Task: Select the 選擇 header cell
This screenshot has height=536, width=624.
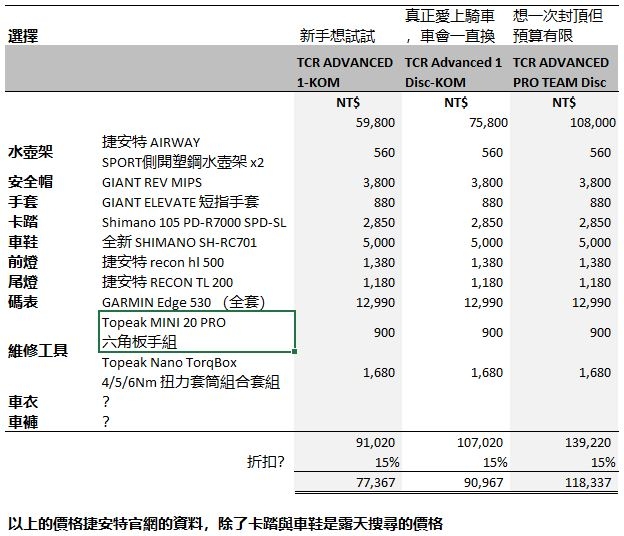Action: pyautogui.click(x=23, y=36)
